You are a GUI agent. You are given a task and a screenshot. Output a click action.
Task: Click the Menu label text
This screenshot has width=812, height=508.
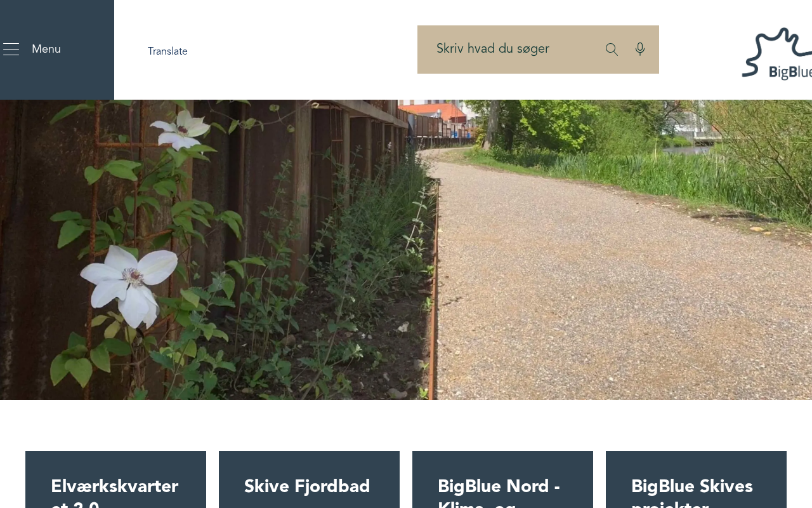[46, 49]
